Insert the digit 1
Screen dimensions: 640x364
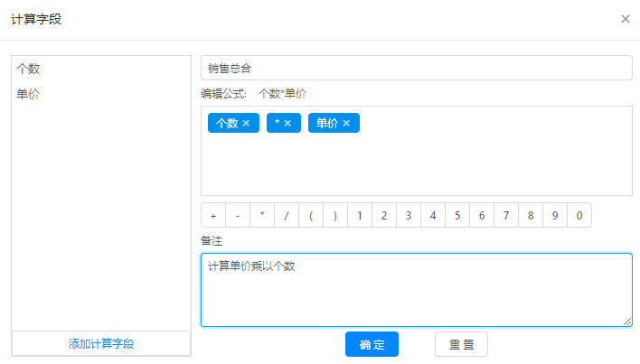coord(360,216)
